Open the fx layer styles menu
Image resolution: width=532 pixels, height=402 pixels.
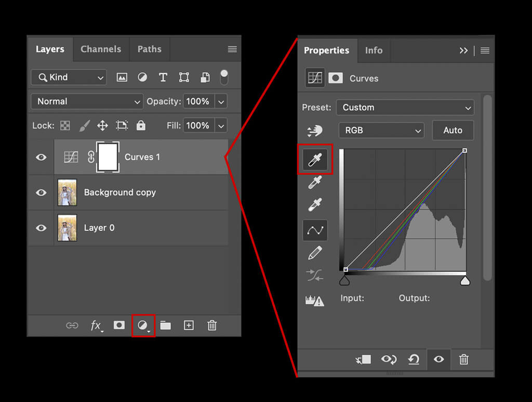coord(96,326)
